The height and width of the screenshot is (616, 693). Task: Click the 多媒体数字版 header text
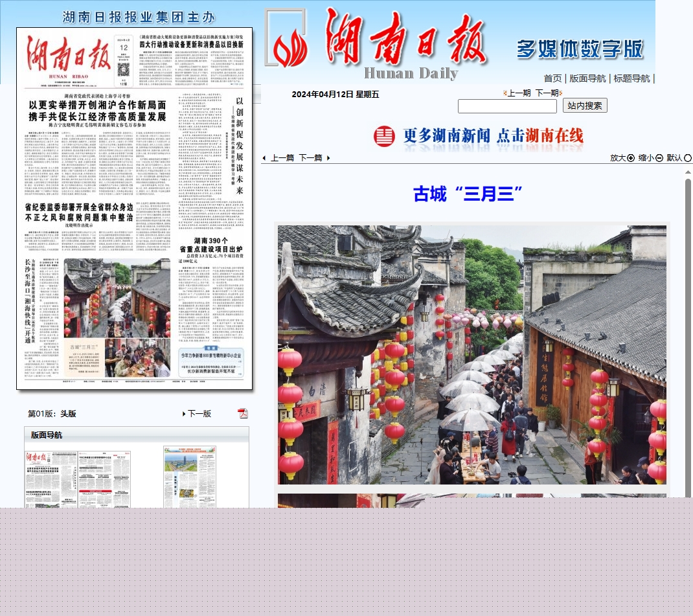[x=580, y=49]
